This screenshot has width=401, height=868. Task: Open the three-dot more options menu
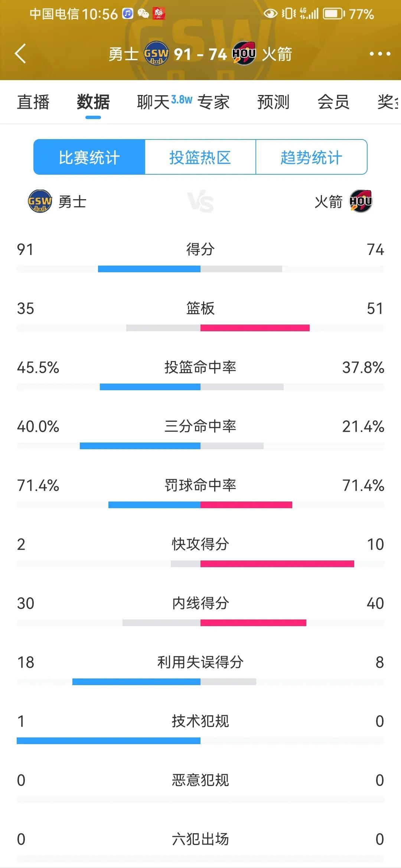click(380, 54)
